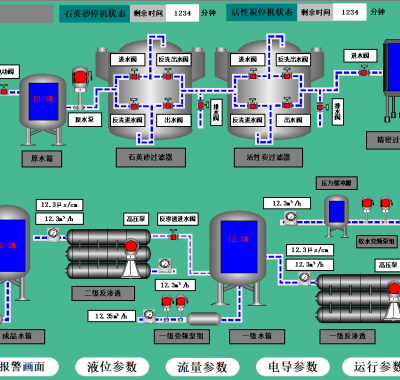This screenshot has width=400, height=380.
Task: Click the 排水阀 valve of quartz sand filter
Action: (x=201, y=105)
